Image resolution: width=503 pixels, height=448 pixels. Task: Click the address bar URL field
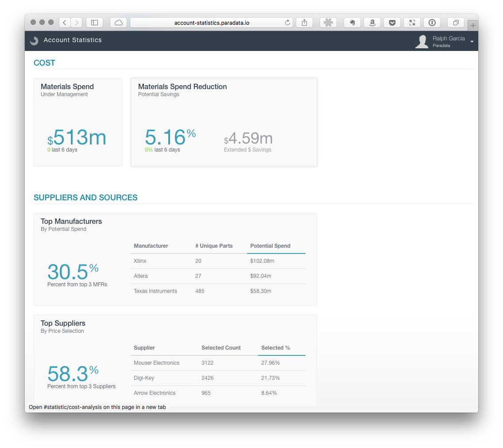click(211, 23)
